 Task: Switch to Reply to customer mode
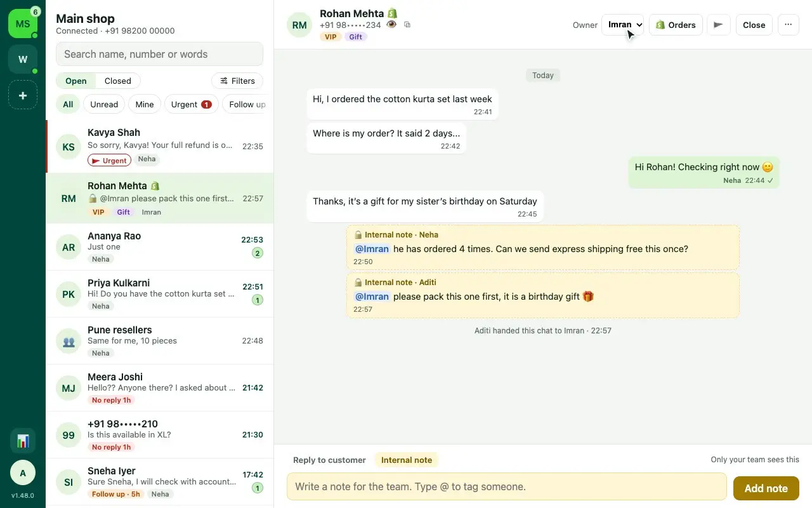(329, 460)
